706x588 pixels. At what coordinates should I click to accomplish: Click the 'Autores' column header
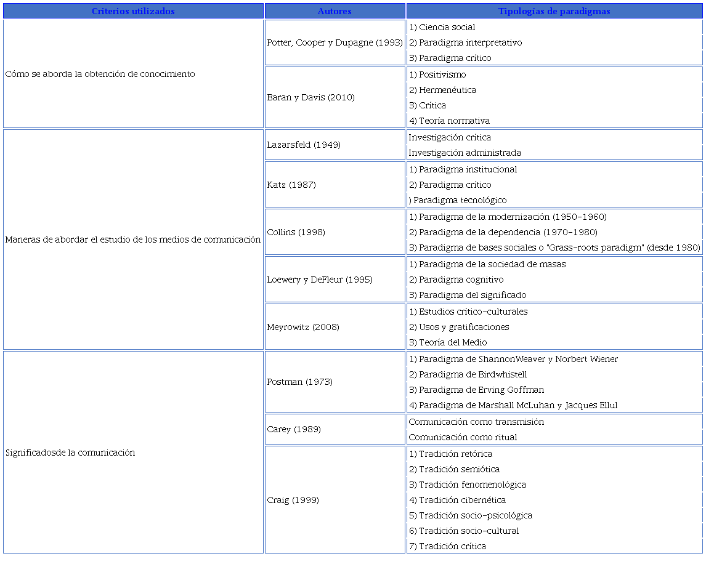coord(335,11)
